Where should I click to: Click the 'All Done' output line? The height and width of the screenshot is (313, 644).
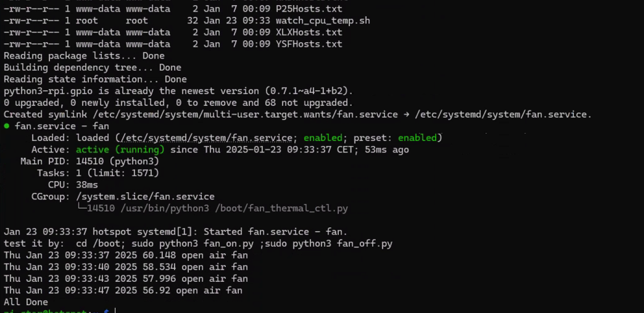point(26,303)
